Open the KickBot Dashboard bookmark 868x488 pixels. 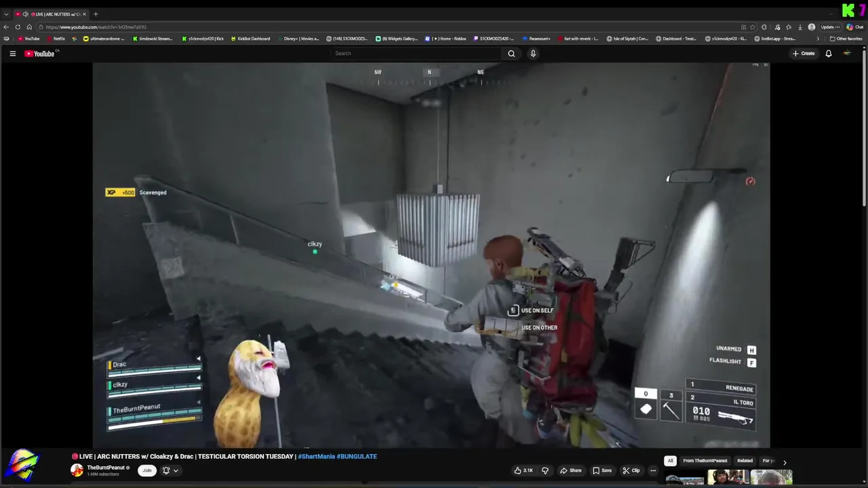coord(250,39)
